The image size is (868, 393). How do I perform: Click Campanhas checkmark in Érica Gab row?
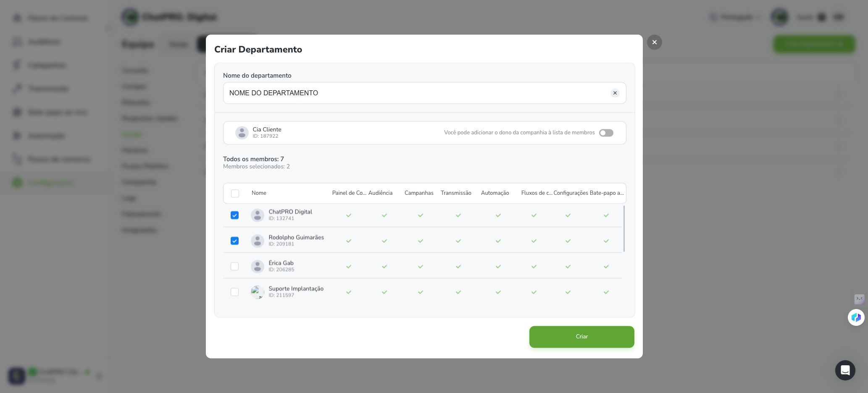coord(421,267)
